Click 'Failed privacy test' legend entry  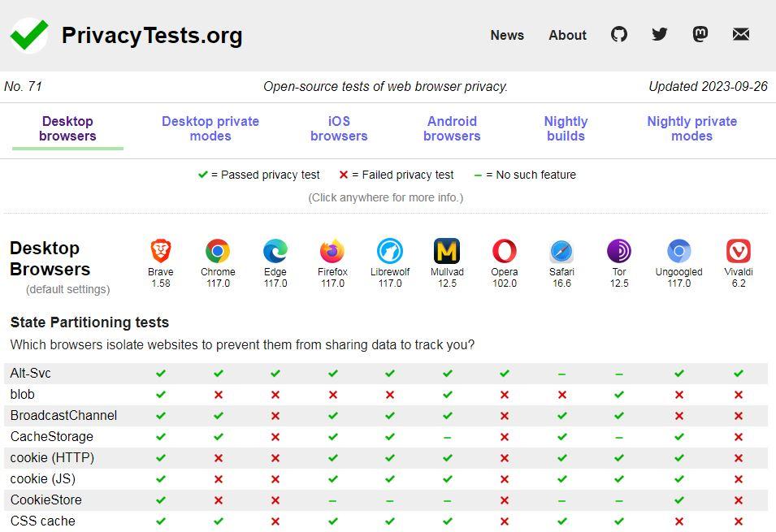pos(397,175)
